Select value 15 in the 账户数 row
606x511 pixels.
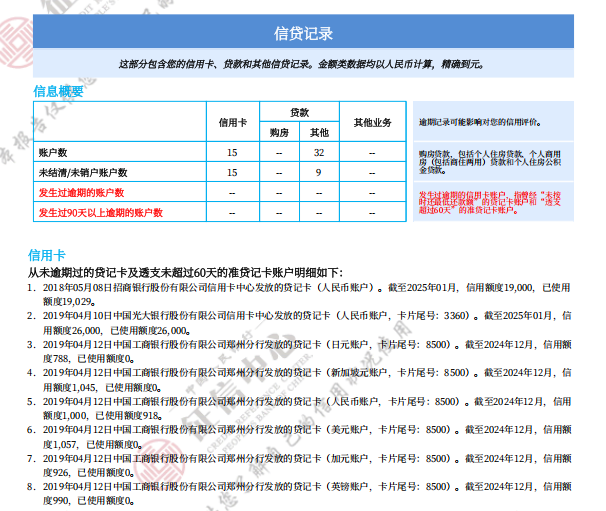(232, 153)
